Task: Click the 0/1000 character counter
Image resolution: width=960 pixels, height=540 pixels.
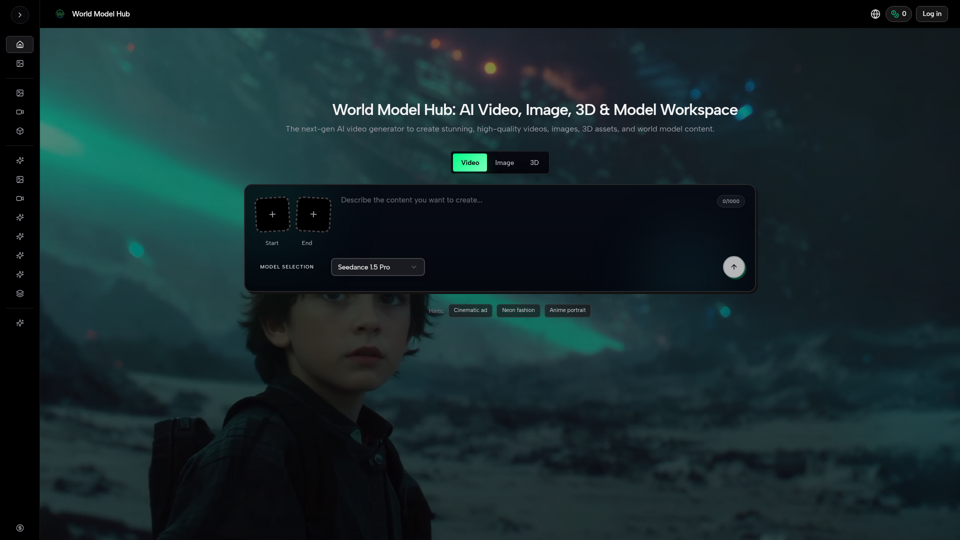Action: click(x=730, y=201)
